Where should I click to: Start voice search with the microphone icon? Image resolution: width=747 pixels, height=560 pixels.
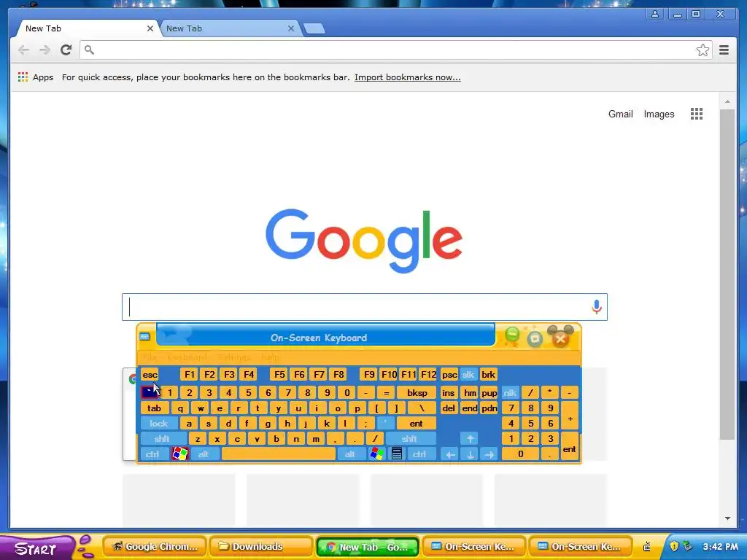click(x=596, y=307)
